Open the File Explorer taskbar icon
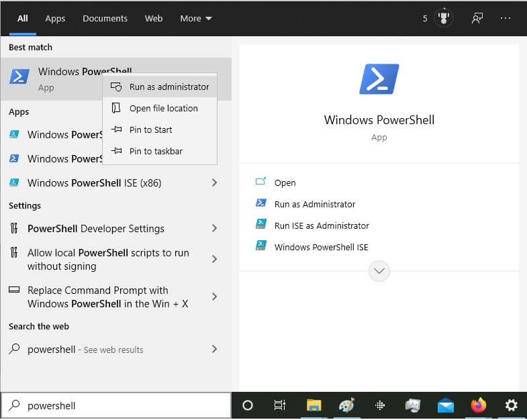Screen dimensions: 527x420 tap(314, 405)
